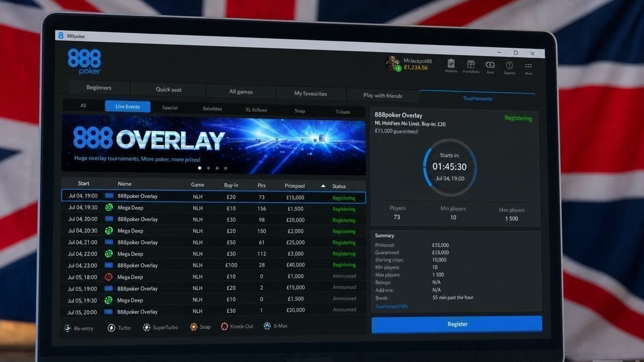The image size is (644, 362).
Task: Click the 888 icon on Jul 04, 23:00 row
Action: coord(109,265)
